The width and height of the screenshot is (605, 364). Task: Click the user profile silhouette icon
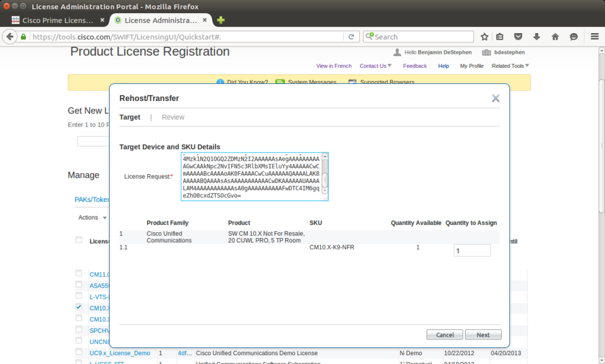[x=397, y=53]
